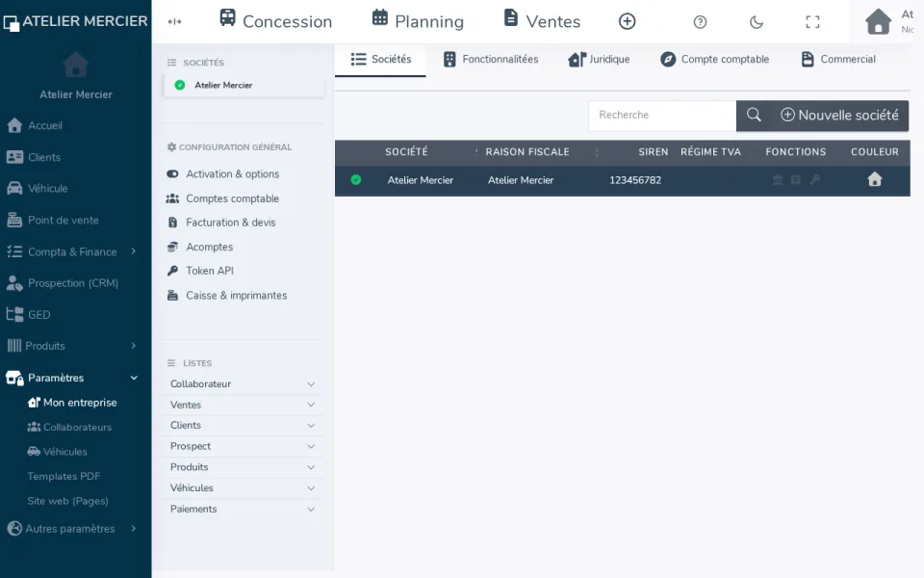Open the GED document section

tap(28, 314)
